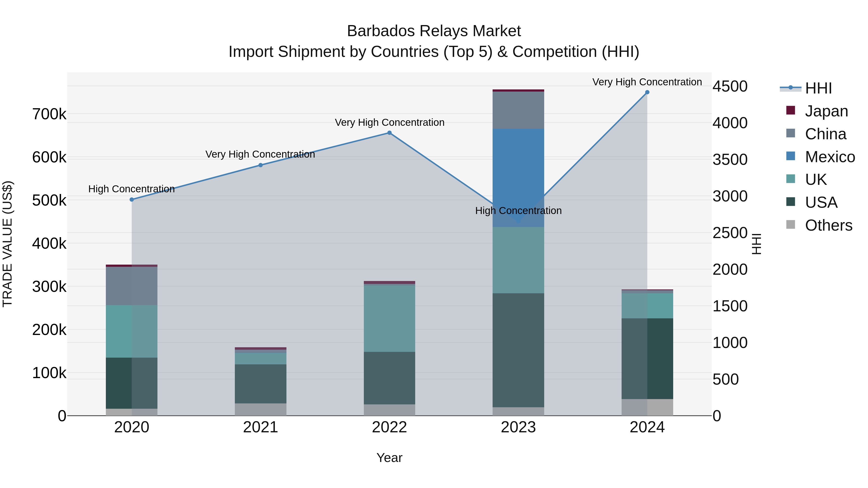Click the 2020 HHI data point
The image size is (868, 488).
(132, 200)
